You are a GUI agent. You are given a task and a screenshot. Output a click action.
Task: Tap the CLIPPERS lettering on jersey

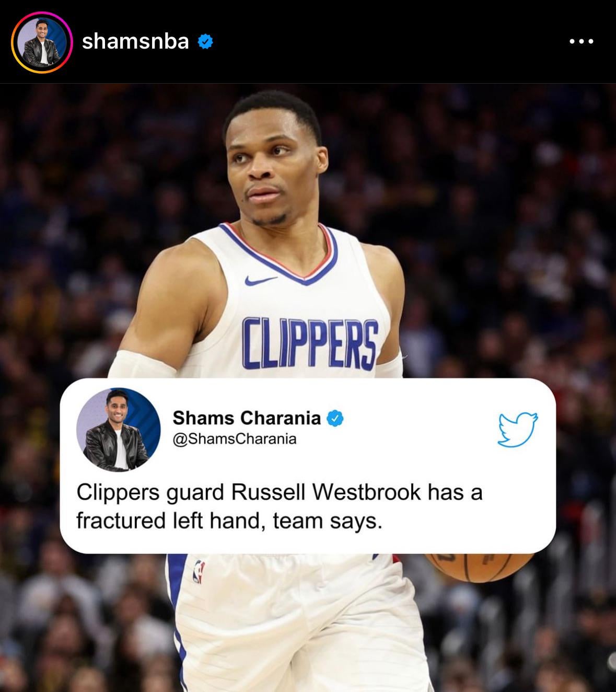tap(310, 343)
